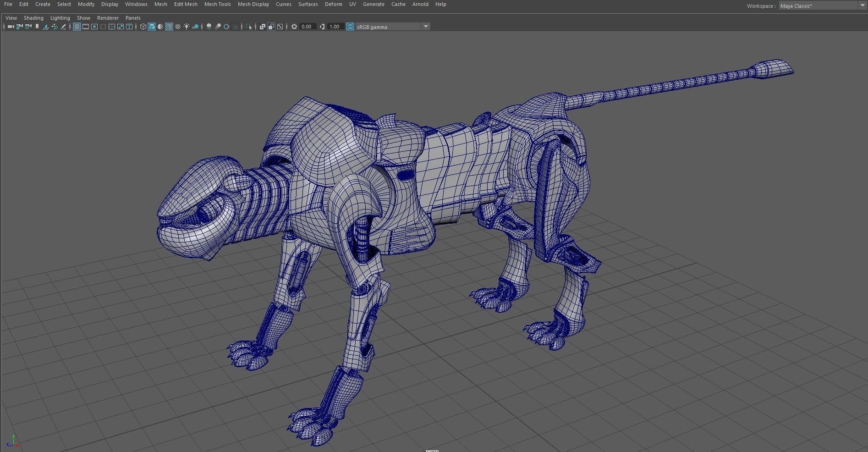
Task: Toggle viewport Grid display
Action: [77, 27]
